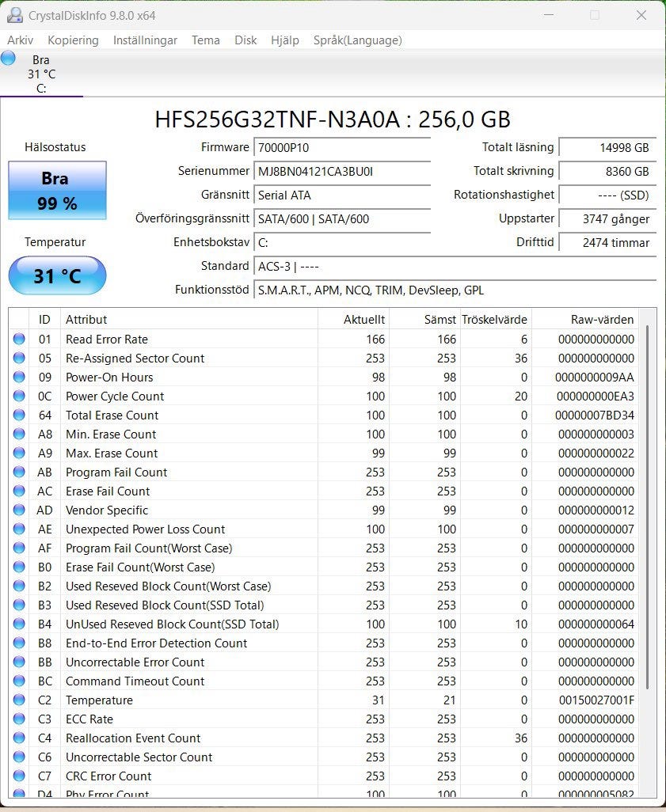Click the status orb for CRC Error Count

[19, 776]
